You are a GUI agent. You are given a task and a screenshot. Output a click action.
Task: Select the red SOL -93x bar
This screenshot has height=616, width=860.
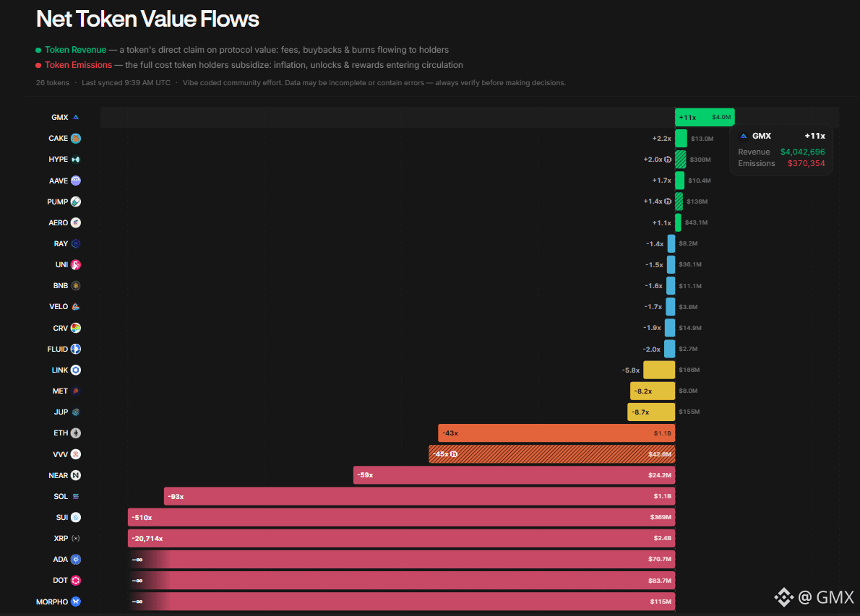[x=420, y=496]
